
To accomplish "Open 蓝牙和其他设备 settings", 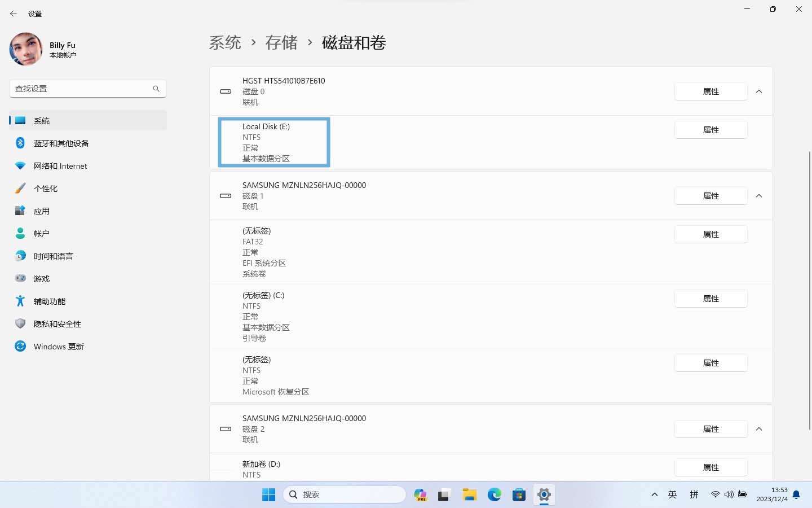I will [88, 143].
